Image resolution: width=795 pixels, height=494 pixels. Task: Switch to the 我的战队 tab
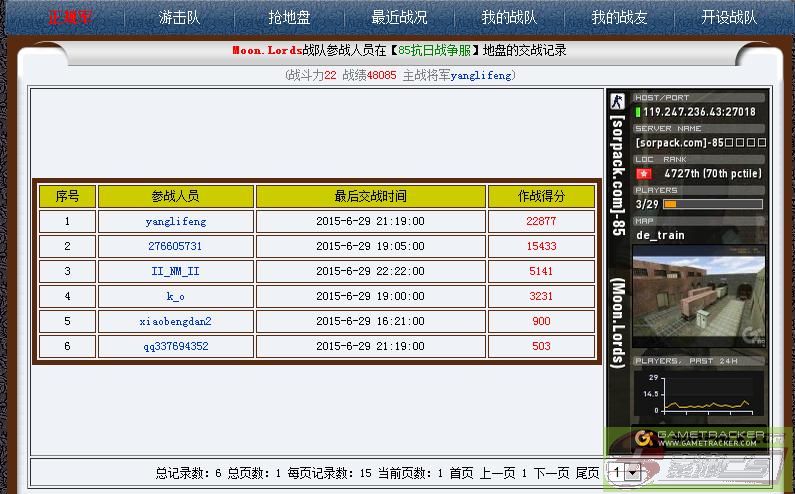(509, 18)
